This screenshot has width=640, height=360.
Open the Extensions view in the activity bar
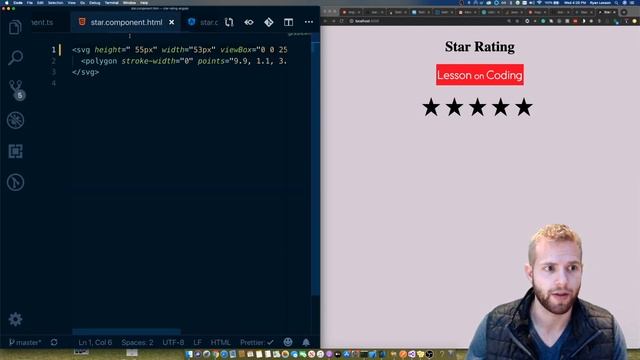[x=16, y=151]
